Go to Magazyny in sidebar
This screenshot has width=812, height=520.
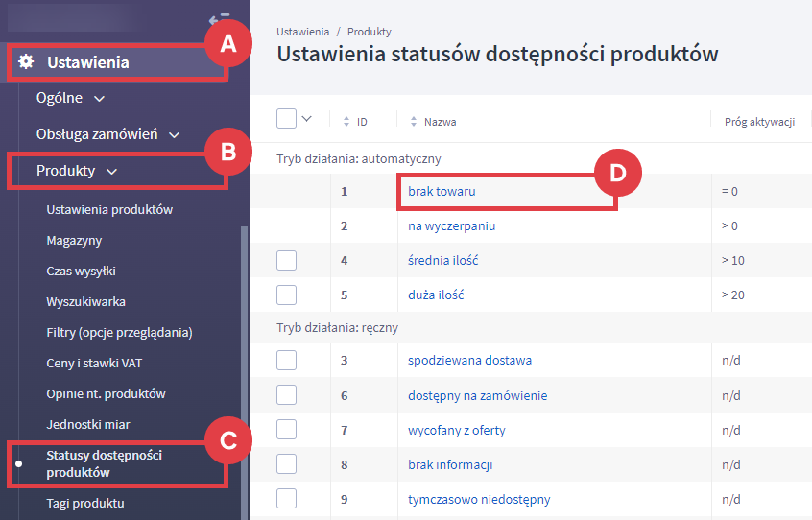coord(74,240)
